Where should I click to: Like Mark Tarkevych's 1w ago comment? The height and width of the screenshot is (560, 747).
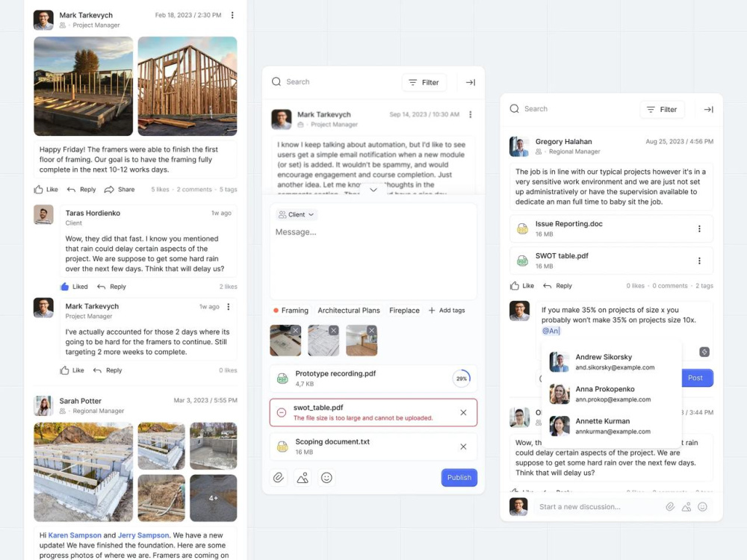point(72,370)
